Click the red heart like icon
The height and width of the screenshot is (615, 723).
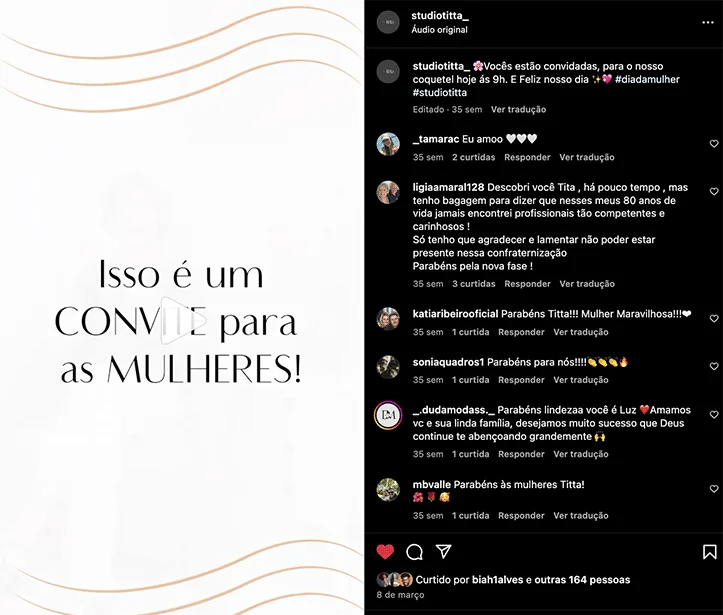click(x=385, y=551)
